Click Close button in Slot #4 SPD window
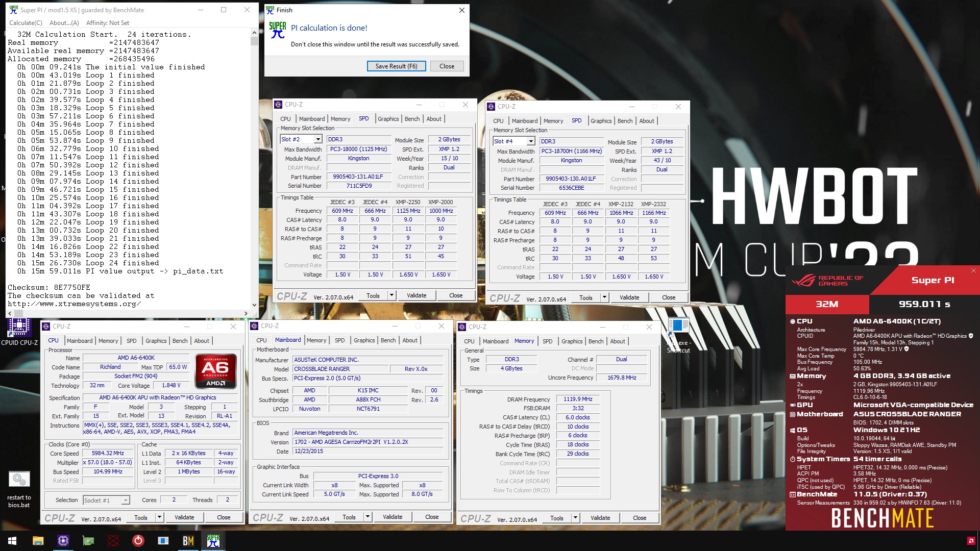 pos(669,297)
